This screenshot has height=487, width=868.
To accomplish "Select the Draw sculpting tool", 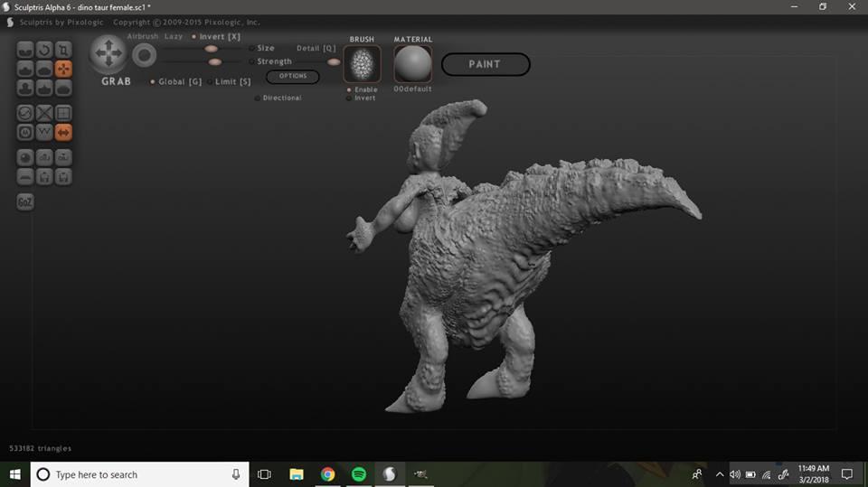I will tap(25, 70).
